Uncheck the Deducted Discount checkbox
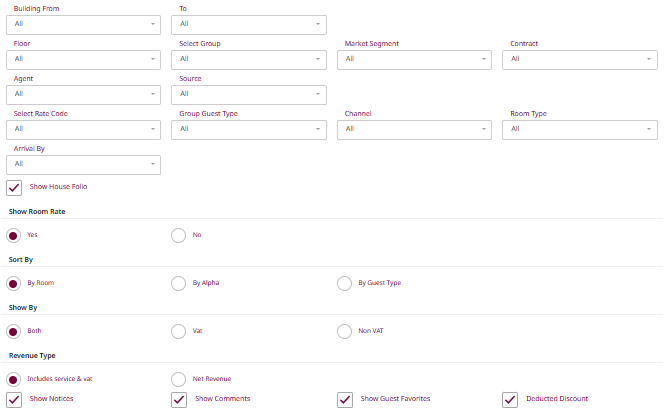Screen dimensions: 664x415 pos(510,399)
